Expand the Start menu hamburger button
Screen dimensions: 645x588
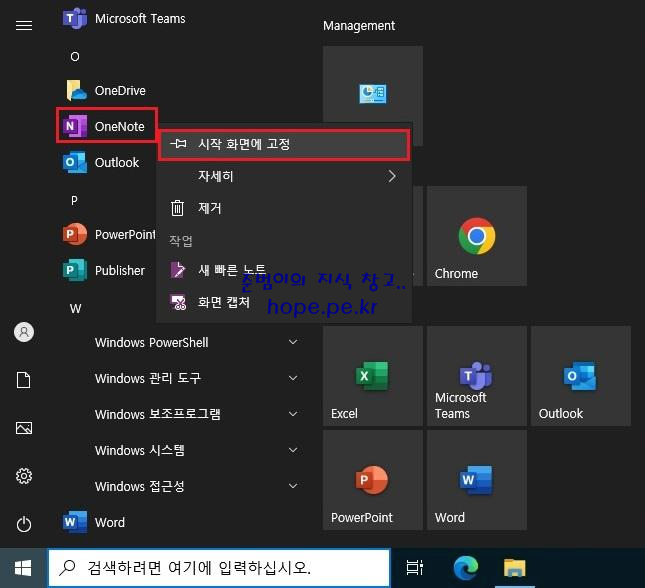pos(24,26)
